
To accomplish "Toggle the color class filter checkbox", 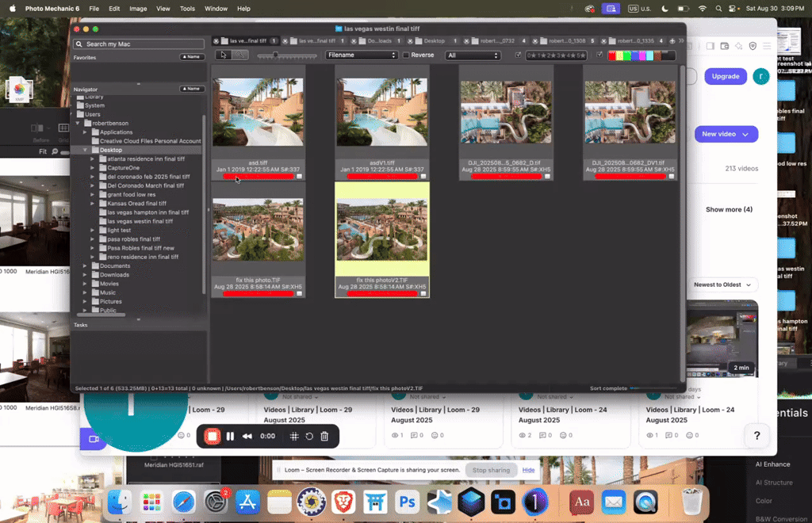I will pos(600,55).
